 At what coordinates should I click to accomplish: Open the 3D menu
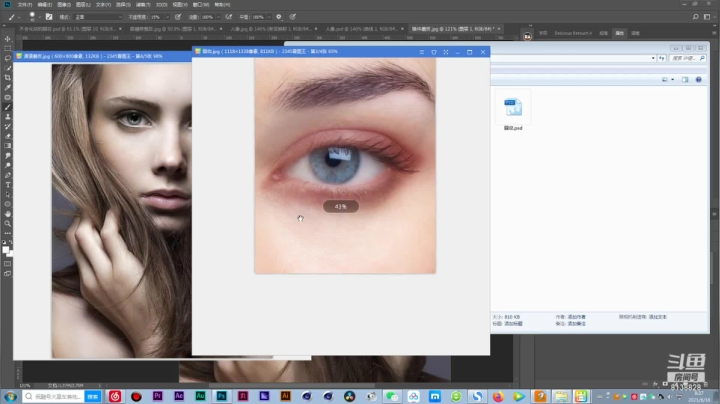[161, 5]
